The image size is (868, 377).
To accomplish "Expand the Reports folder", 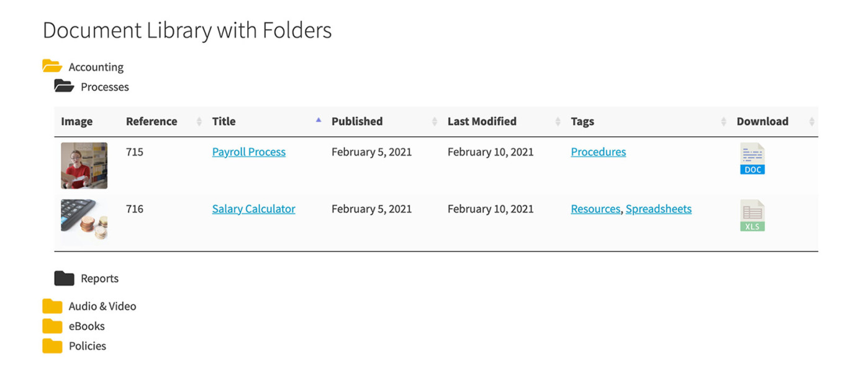I will pos(99,278).
